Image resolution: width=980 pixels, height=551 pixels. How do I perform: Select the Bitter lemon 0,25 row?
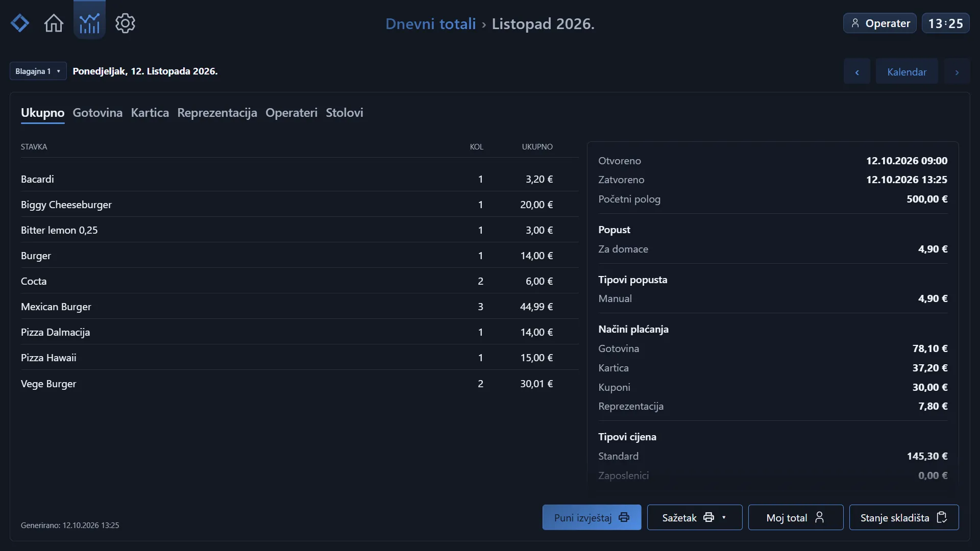point(299,230)
